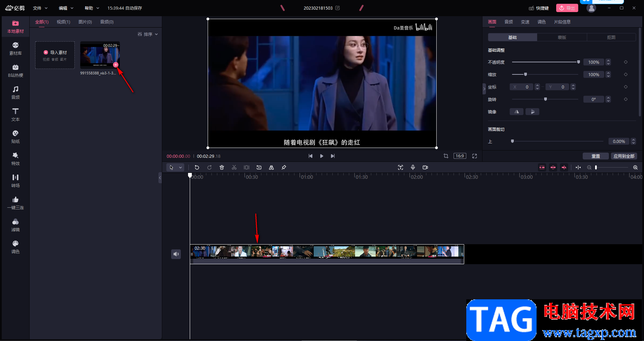
Task: Switch to 图片(0) media tab
Action: 85,22
